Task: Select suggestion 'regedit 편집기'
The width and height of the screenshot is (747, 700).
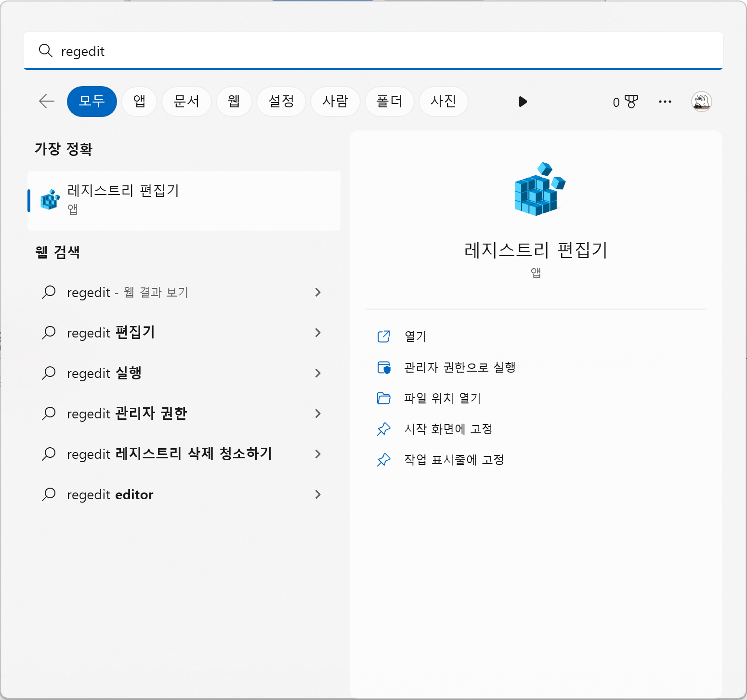Action: 184,333
